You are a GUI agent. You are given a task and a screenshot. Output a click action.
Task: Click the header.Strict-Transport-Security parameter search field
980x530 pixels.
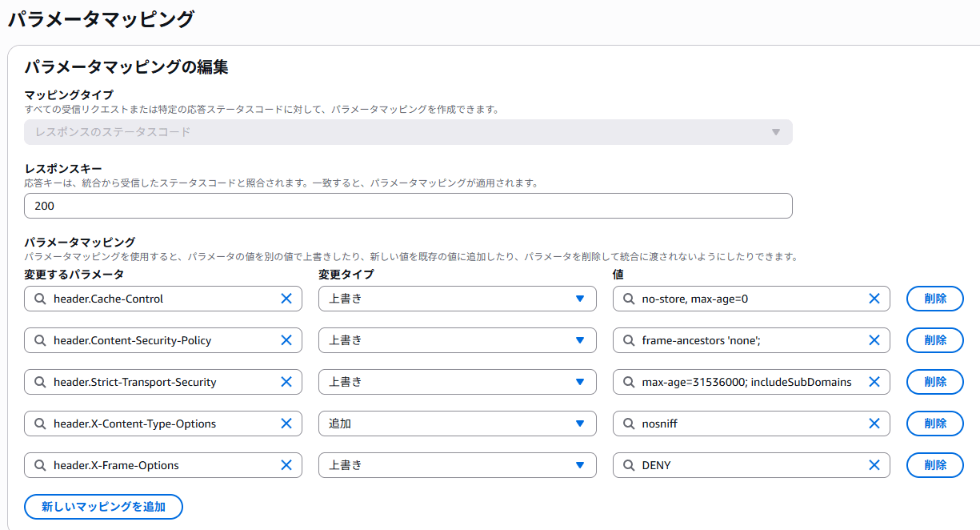(160, 382)
